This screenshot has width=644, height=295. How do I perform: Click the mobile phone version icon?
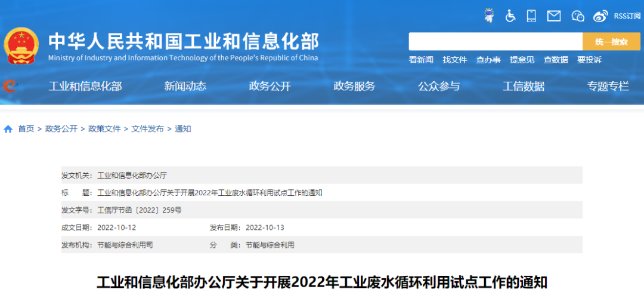pos(531,16)
